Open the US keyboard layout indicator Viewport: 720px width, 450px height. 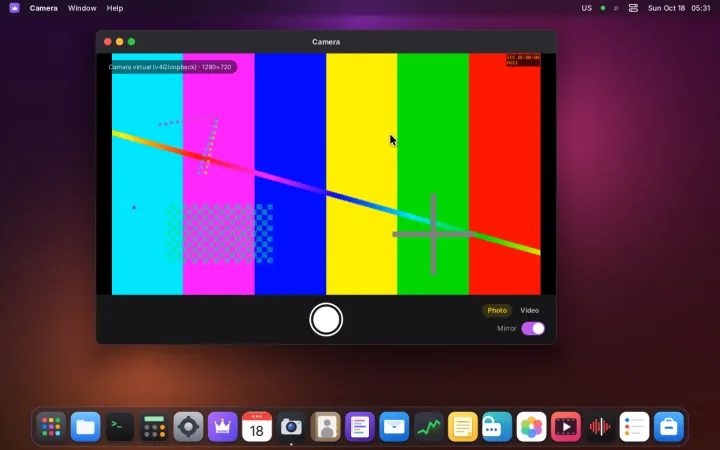point(586,8)
